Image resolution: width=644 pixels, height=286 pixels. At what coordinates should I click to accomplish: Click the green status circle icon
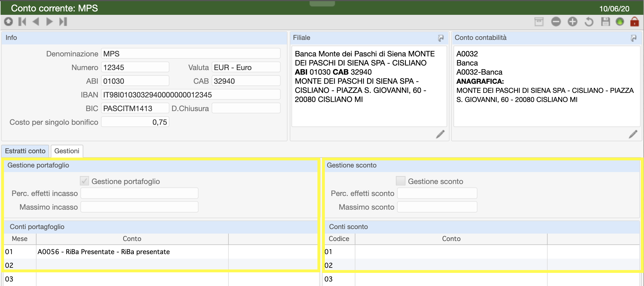point(620,22)
